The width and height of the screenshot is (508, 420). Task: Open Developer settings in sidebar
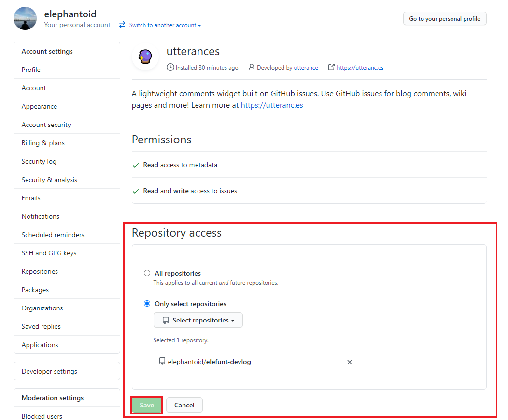click(x=49, y=371)
